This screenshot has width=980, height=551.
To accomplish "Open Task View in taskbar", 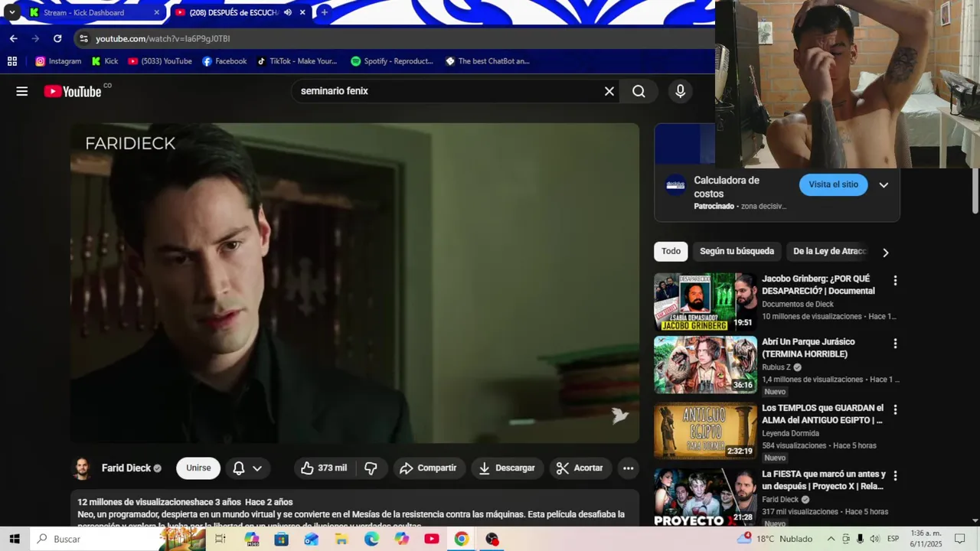I will 220,539.
